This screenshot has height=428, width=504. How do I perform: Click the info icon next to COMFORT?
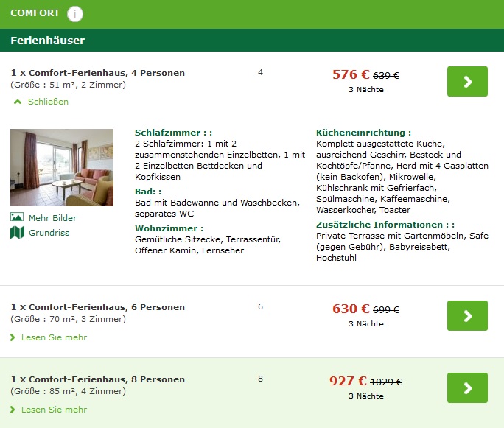(x=75, y=13)
